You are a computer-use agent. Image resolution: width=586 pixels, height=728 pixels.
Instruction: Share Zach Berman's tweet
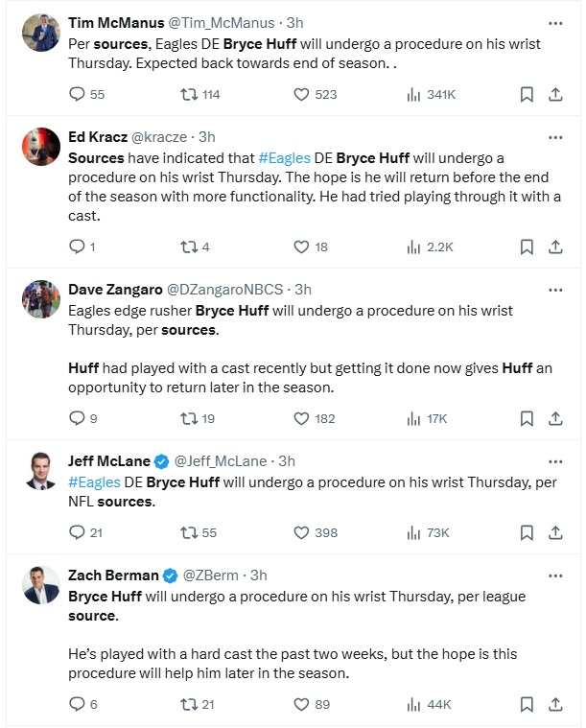pyautogui.click(x=555, y=704)
